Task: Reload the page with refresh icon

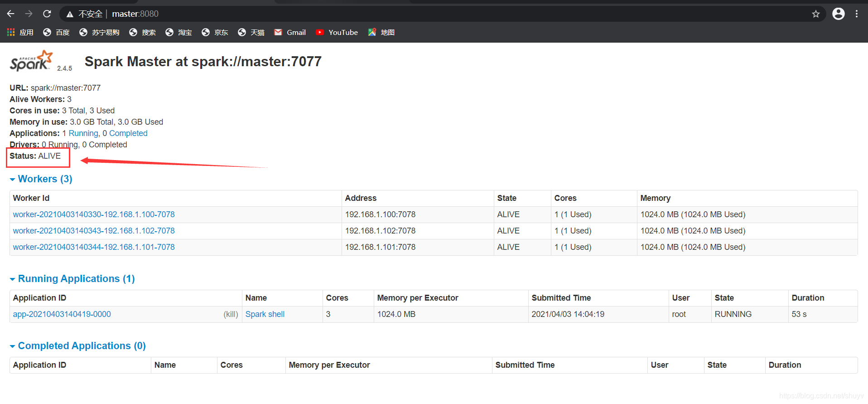Action: coord(47,14)
